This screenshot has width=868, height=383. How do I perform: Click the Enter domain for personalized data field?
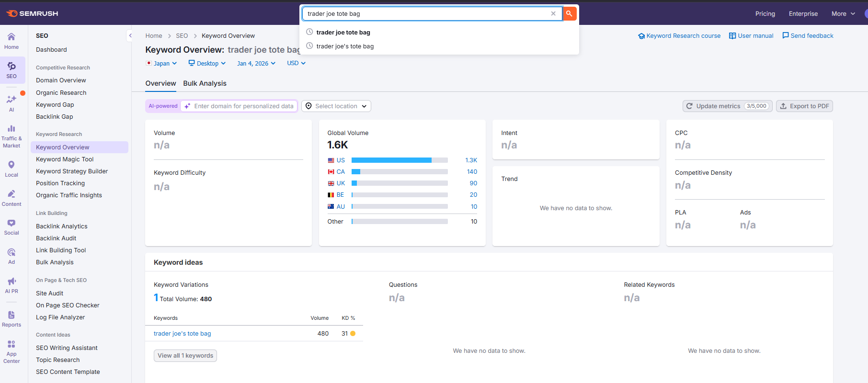(x=239, y=106)
